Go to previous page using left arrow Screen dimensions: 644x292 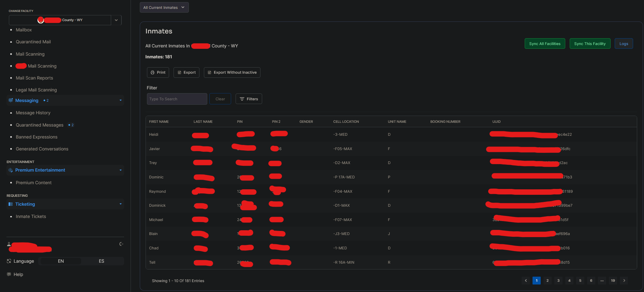pyautogui.click(x=526, y=280)
